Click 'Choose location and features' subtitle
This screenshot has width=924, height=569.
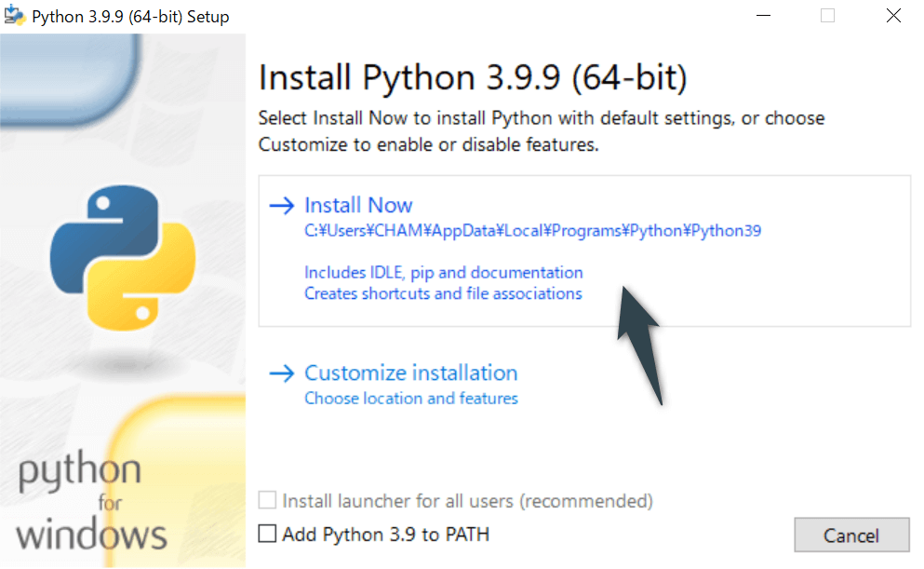click(x=410, y=399)
